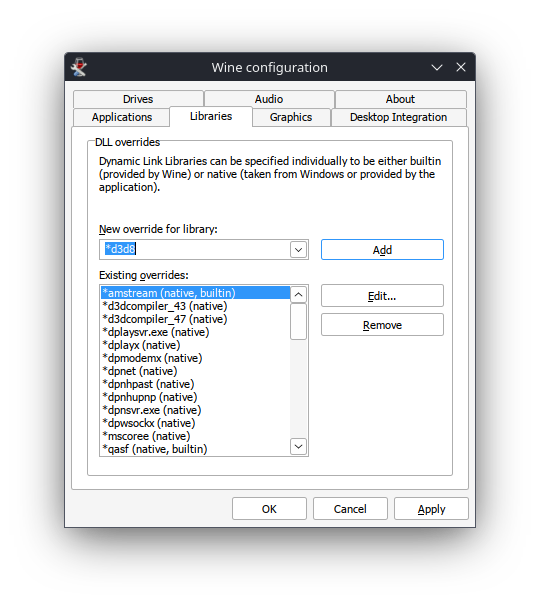The width and height of the screenshot is (540, 604).
Task: Confirm with the OK button
Action: pos(269,509)
